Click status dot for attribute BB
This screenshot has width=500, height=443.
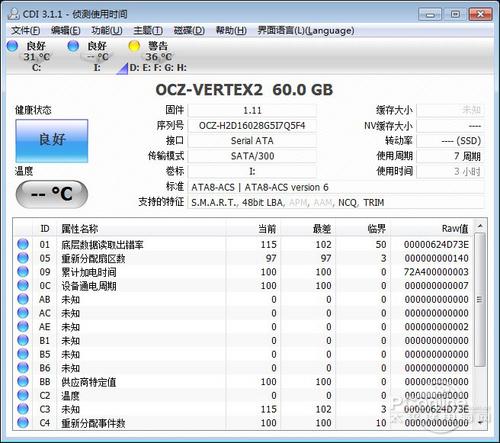point(23,381)
